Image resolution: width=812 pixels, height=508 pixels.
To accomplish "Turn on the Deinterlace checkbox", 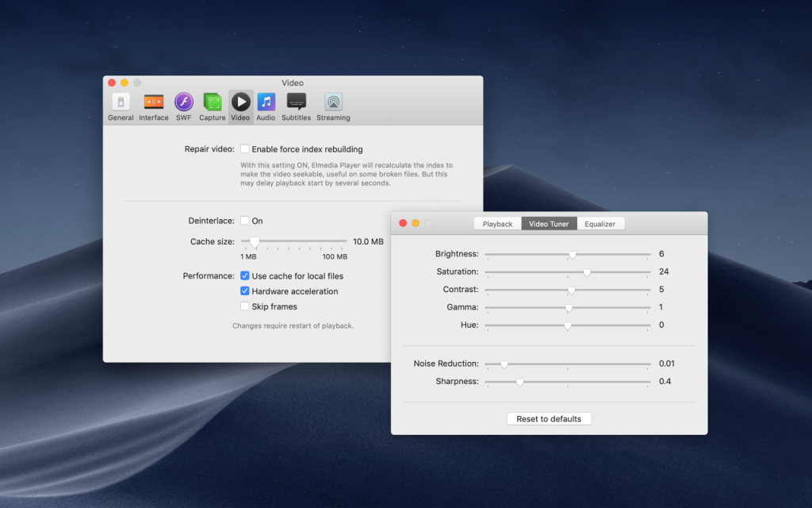I will click(x=245, y=221).
